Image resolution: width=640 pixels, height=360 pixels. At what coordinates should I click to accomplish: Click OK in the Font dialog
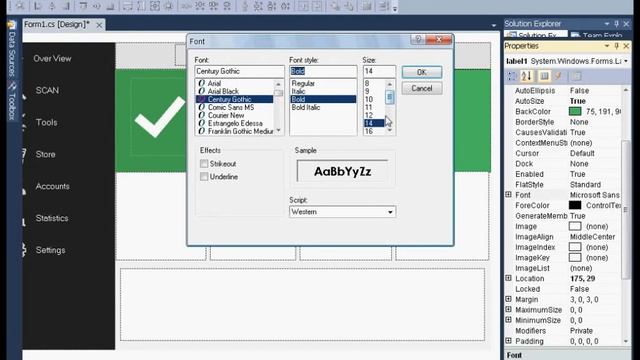point(422,72)
